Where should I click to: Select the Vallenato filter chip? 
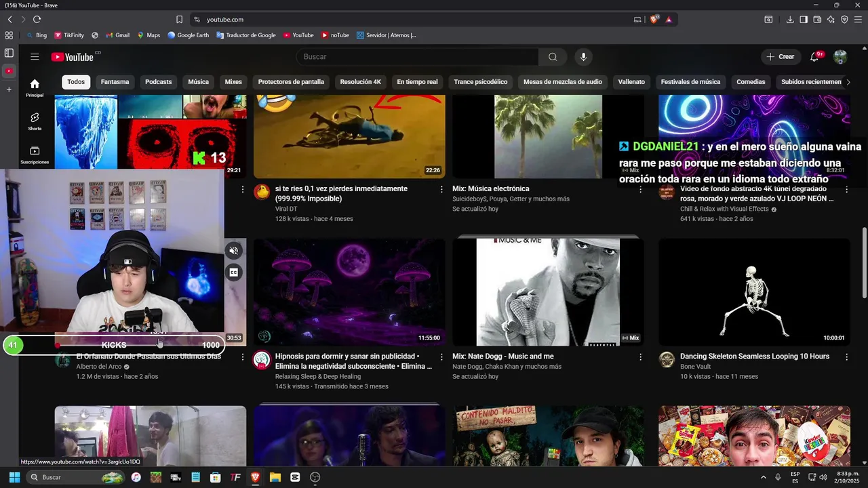(x=631, y=82)
